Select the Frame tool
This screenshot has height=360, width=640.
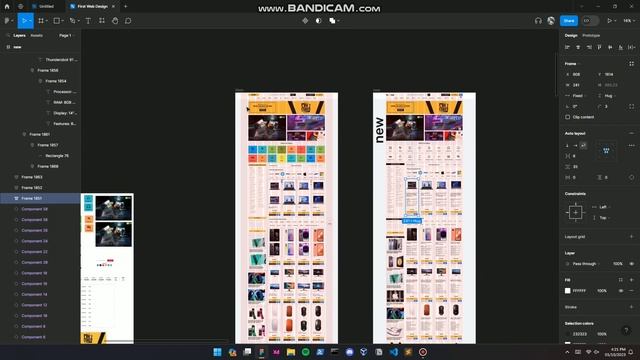click(41, 20)
